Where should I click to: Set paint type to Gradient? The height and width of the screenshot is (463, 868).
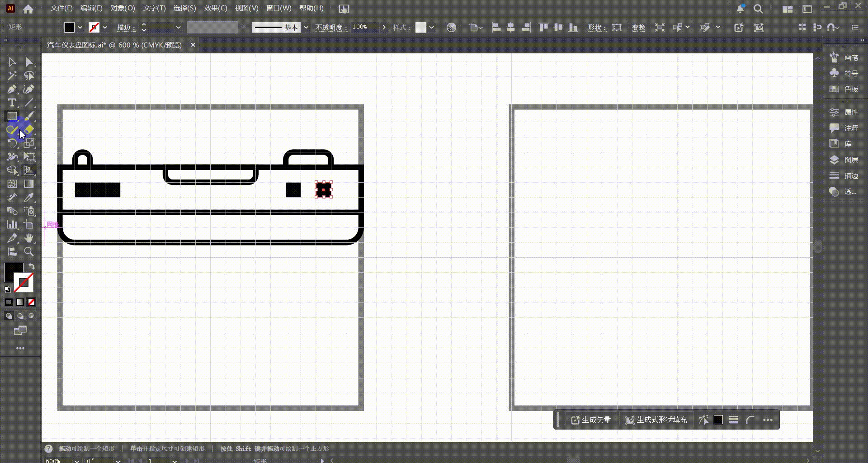point(20,302)
